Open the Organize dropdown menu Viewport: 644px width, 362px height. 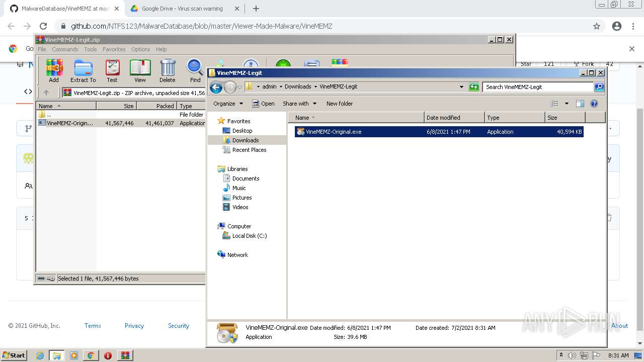coord(228,104)
